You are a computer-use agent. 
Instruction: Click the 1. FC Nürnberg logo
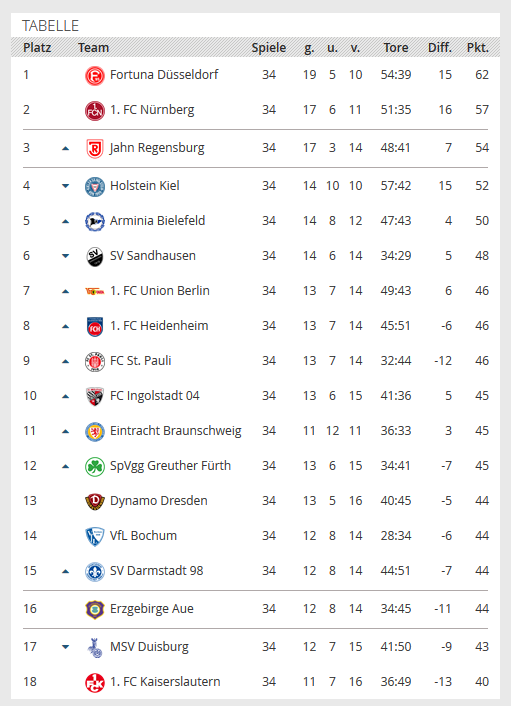(x=95, y=110)
